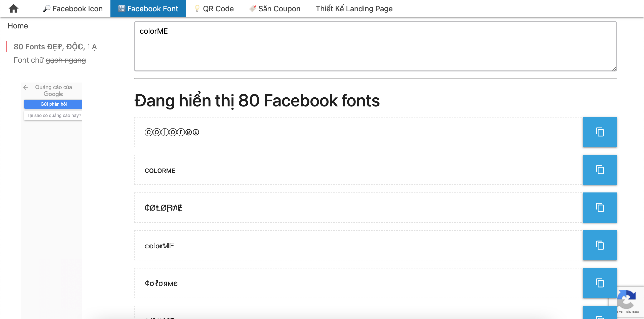The height and width of the screenshot is (319, 644).
Task: Select the COLORME small caps text row
Action: 358,170
